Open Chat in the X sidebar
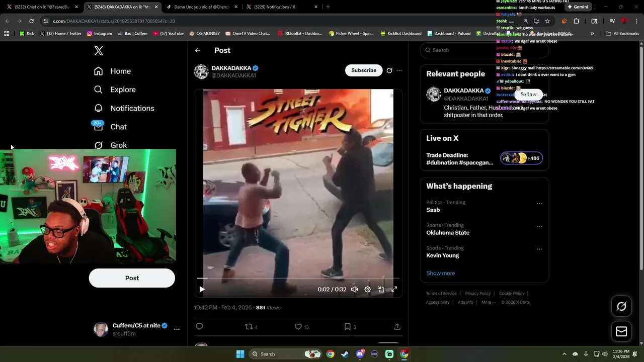644x362 pixels. point(110,127)
